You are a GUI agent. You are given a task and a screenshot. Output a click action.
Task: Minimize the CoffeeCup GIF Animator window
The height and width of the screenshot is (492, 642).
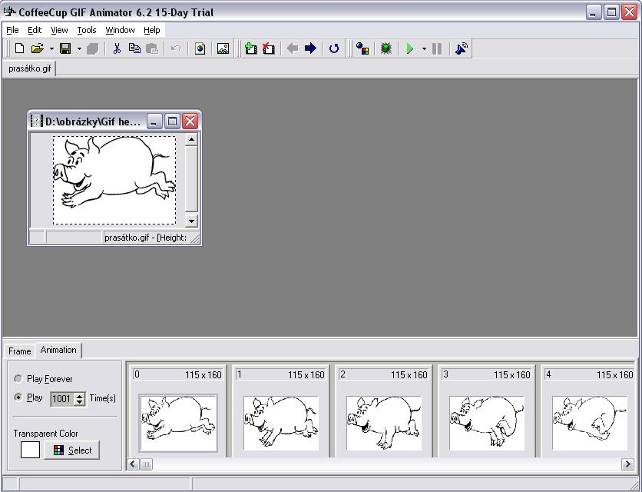point(594,12)
